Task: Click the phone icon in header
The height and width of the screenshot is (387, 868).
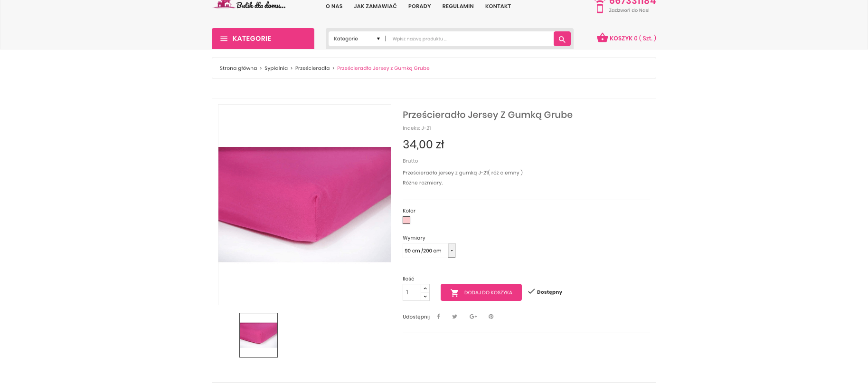Action: (600, 7)
